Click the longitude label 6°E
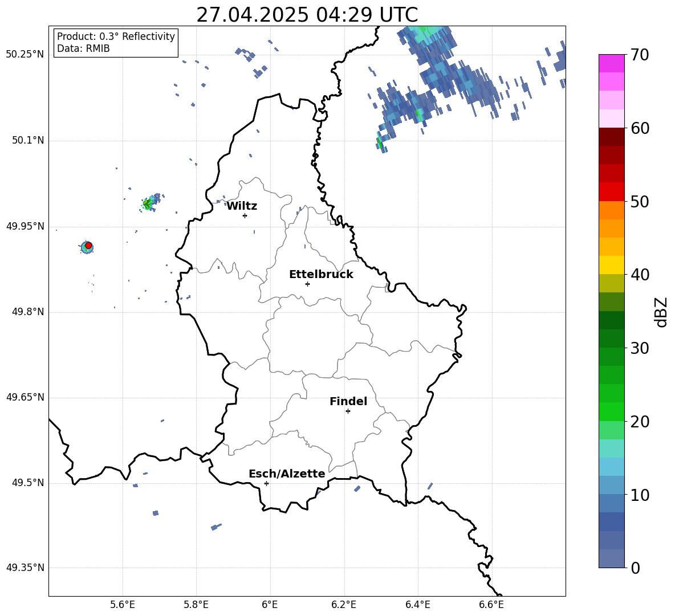675x616 pixels. [x=270, y=605]
